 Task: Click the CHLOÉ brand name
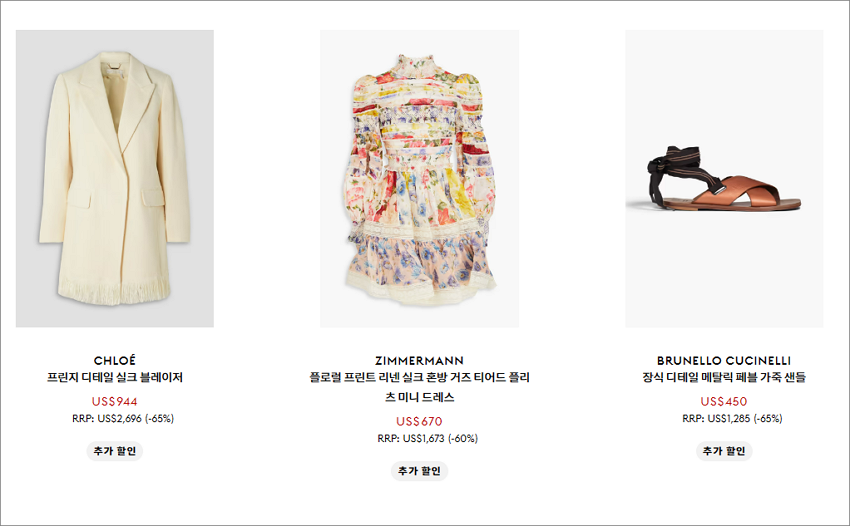115,361
